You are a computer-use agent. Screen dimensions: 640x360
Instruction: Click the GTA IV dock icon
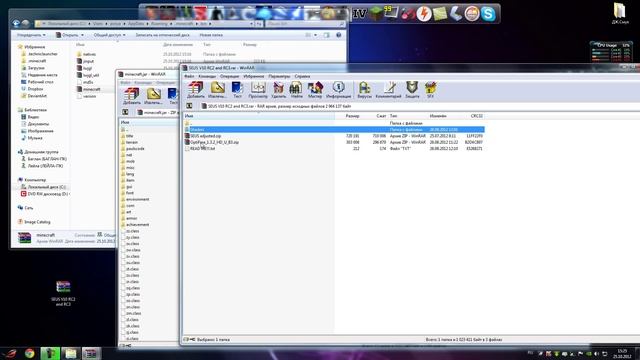360,13
